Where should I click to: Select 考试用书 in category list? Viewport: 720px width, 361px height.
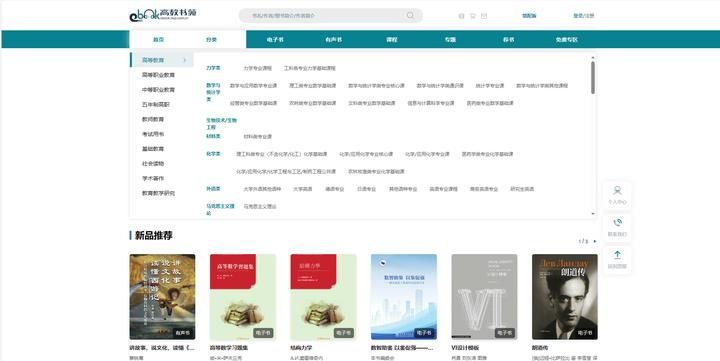click(x=152, y=134)
